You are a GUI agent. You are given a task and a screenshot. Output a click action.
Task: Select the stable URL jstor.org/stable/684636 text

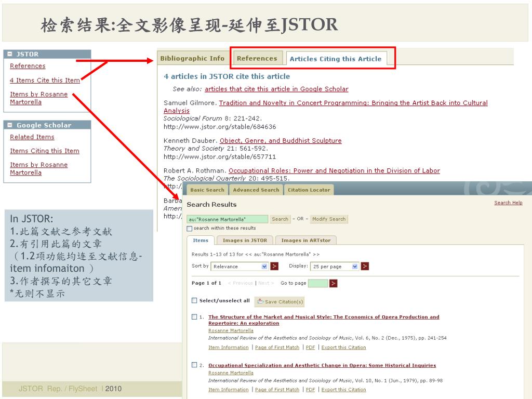click(220, 127)
